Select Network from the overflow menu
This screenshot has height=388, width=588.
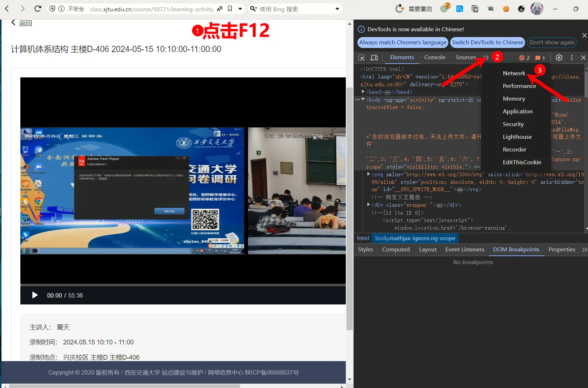514,73
